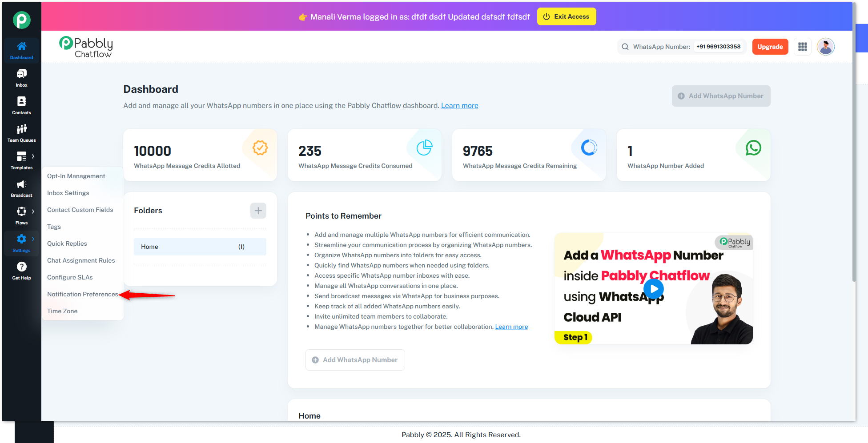Image resolution: width=868 pixels, height=443 pixels.
Task: Open the video tutorial thumbnail
Action: pyautogui.click(x=654, y=288)
